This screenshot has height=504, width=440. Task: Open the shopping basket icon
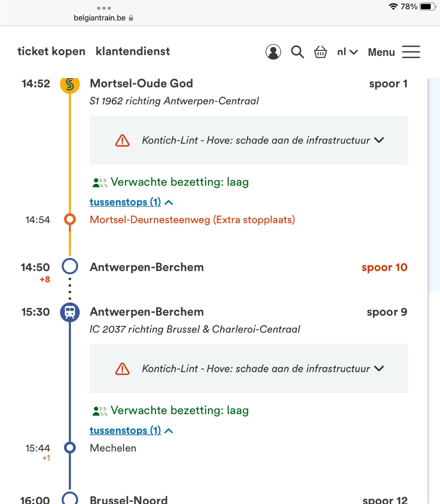pos(320,52)
